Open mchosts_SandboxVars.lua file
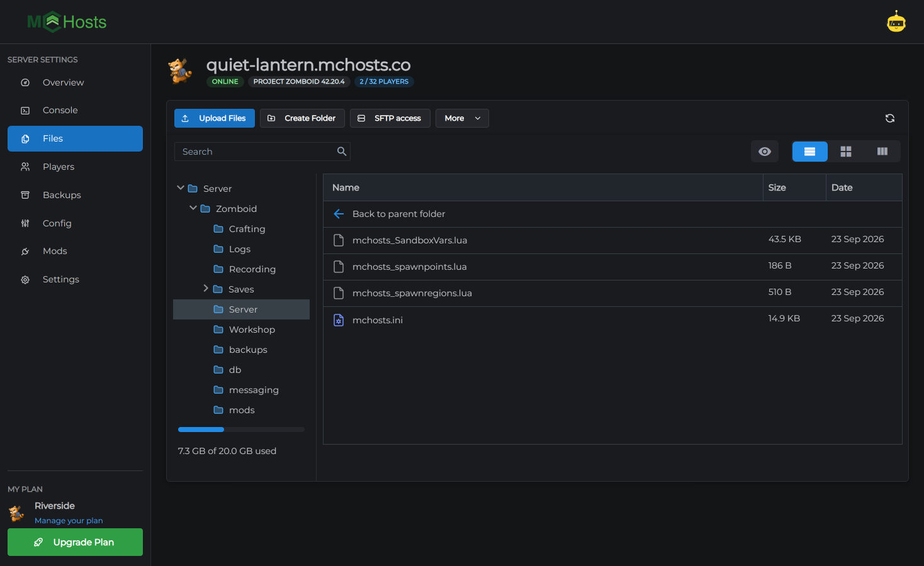 tap(410, 240)
